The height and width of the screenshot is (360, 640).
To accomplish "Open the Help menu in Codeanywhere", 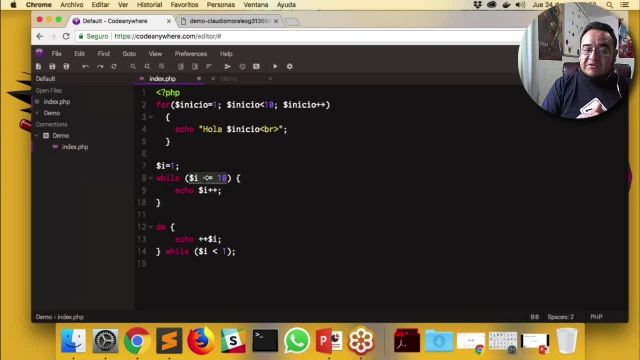I will pos(226,53).
